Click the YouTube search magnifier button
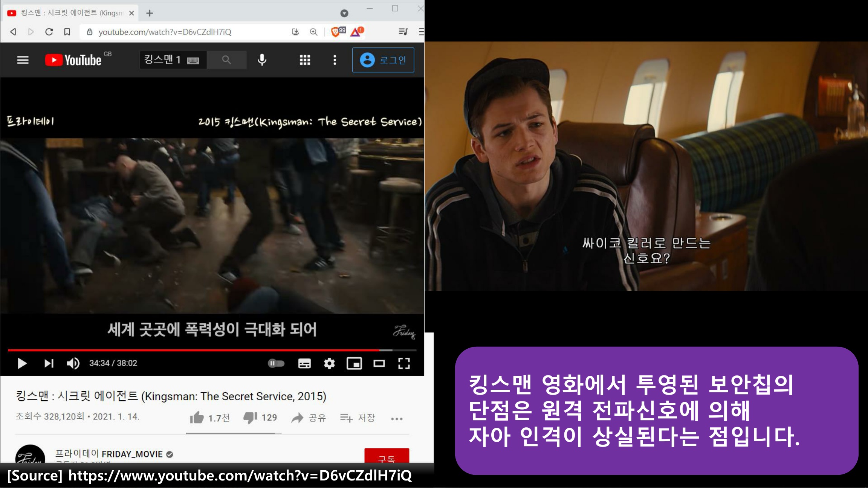The height and width of the screenshot is (488, 868). pos(226,59)
